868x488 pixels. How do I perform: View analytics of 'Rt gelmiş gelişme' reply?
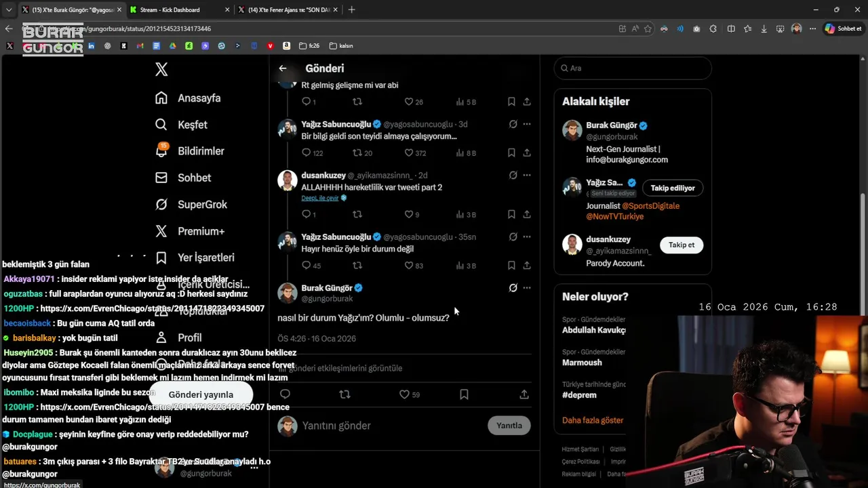[x=466, y=102]
